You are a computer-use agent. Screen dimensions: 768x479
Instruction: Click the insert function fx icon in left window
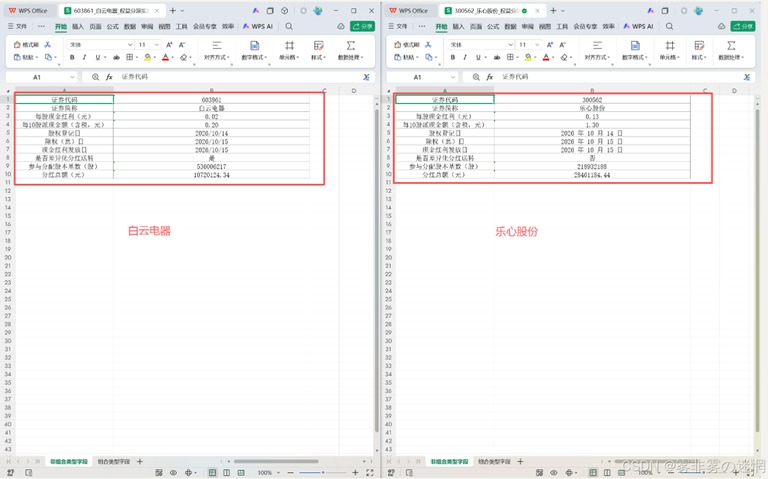coord(109,77)
